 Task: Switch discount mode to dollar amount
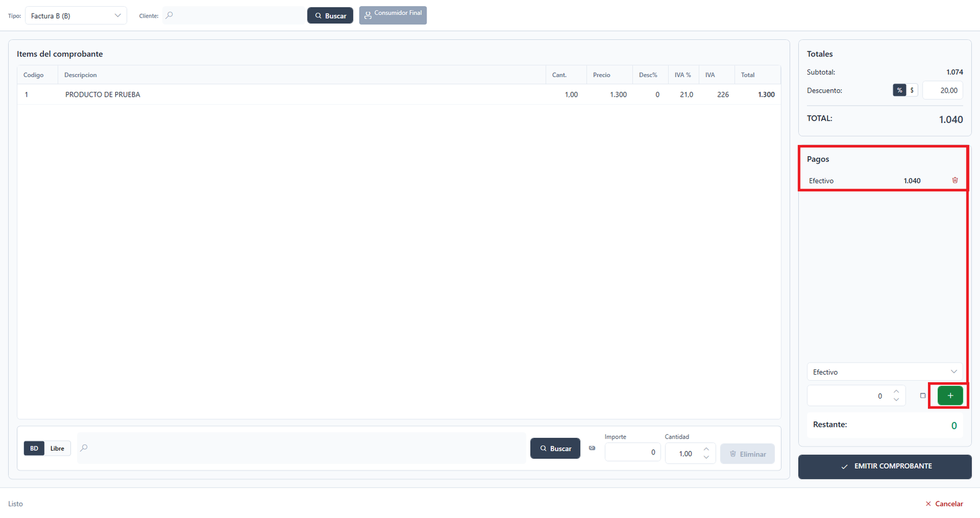(x=912, y=90)
